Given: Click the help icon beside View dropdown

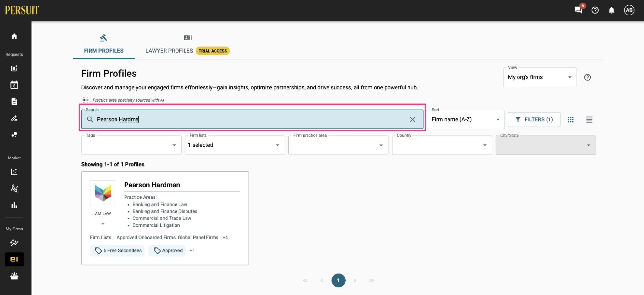Looking at the screenshot, I should (588, 77).
